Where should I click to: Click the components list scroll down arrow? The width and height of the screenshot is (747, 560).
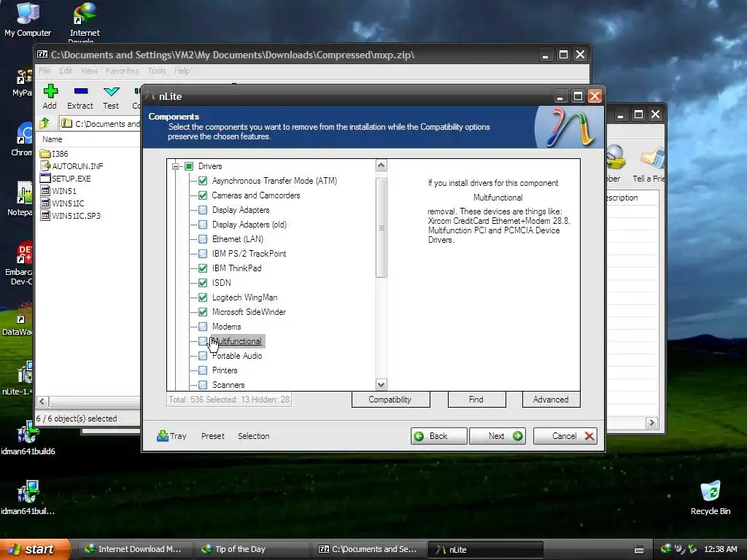click(381, 384)
